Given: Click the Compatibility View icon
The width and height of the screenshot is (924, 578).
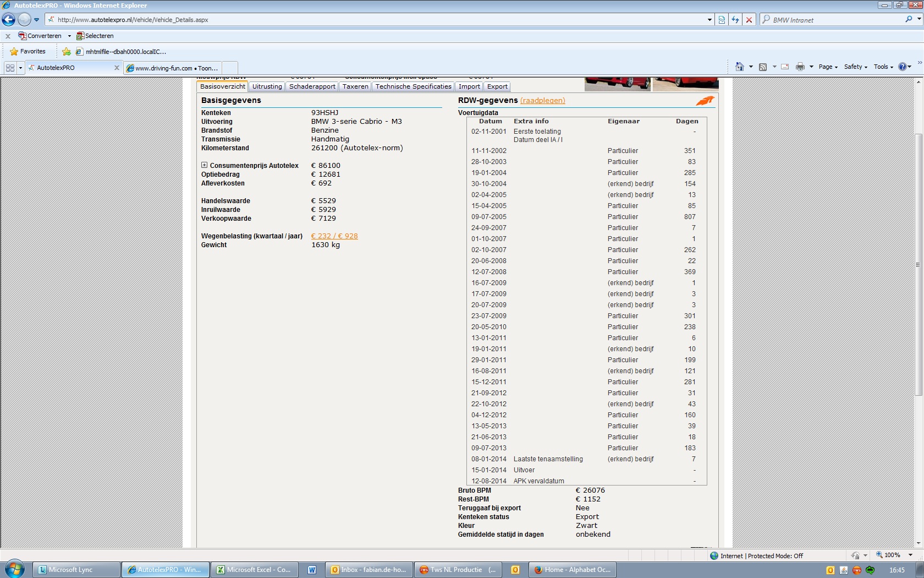Looking at the screenshot, I should pos(722,20).
